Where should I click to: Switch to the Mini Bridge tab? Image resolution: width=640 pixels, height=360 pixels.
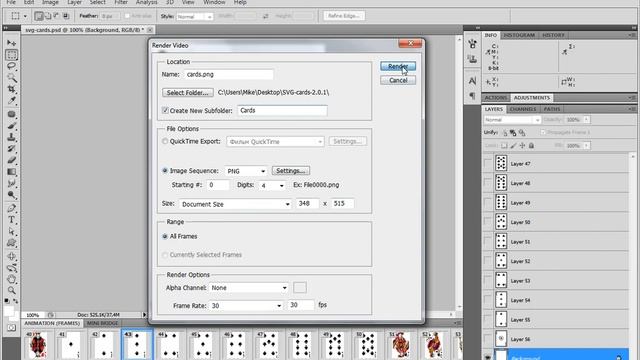tap(102, 323)
